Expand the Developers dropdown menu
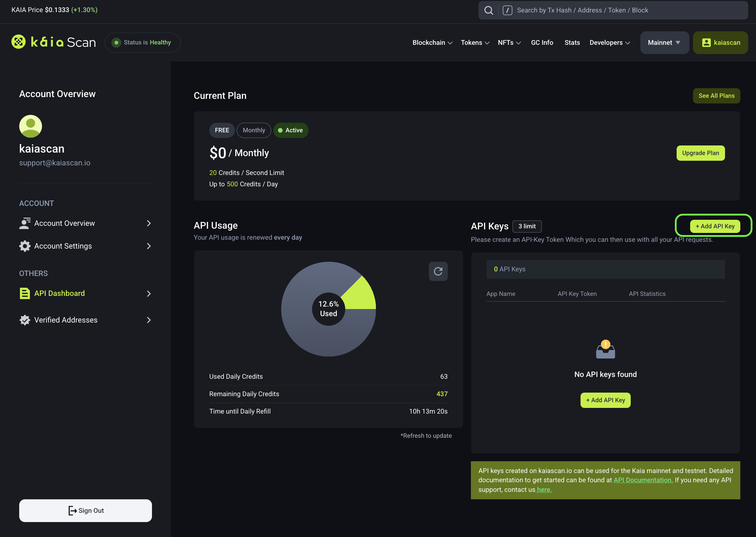 click(x=609, y=42)
